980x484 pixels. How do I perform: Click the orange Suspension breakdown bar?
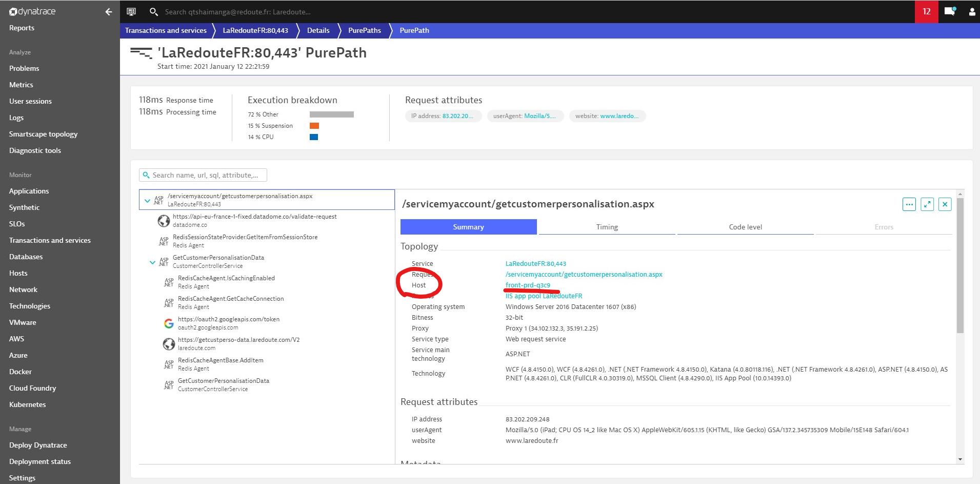point(314,126)
